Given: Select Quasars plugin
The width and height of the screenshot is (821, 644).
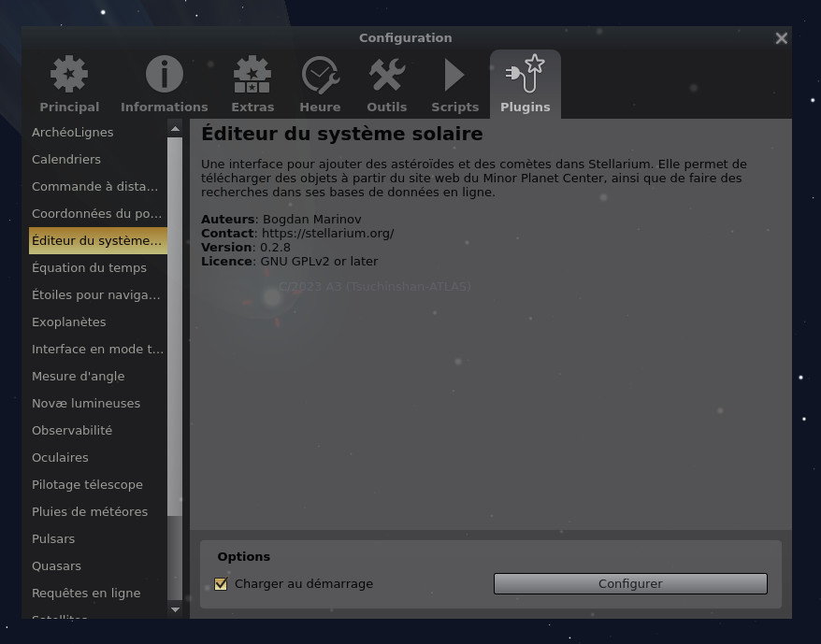Looking at the screenshot, I should pyautogui.click(x=98, y=566).
